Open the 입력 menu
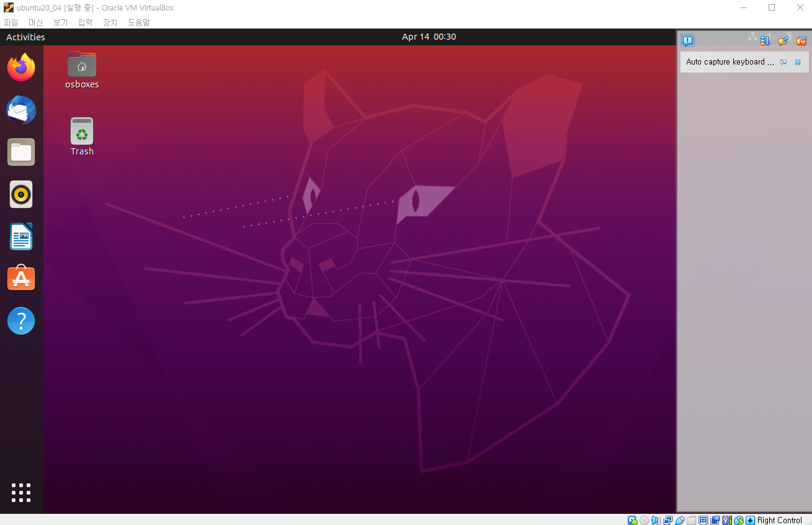This screenshot has height=525, width=812. (85, 22)
